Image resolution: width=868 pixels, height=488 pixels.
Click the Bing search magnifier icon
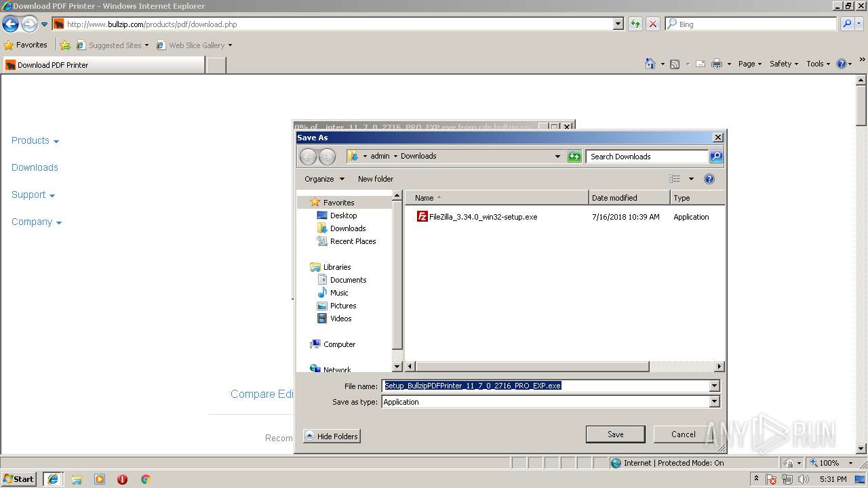click(x=846, y=24)
